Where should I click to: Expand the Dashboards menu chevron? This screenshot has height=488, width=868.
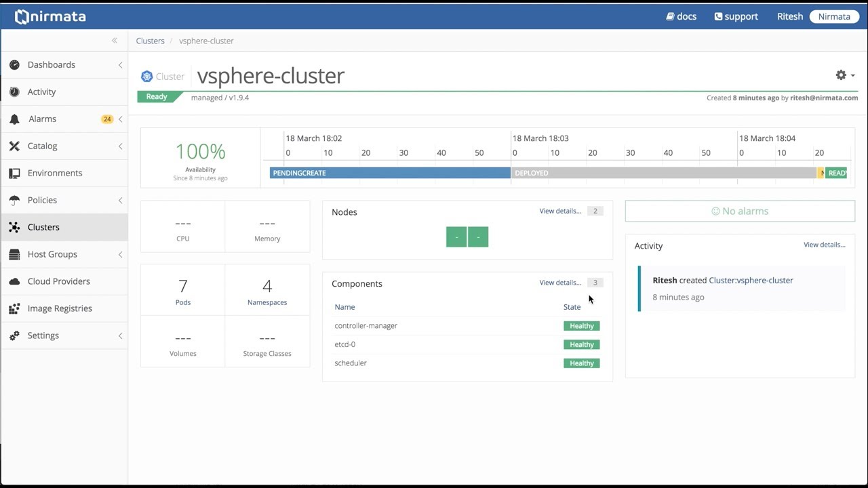(x=120, y=65)
